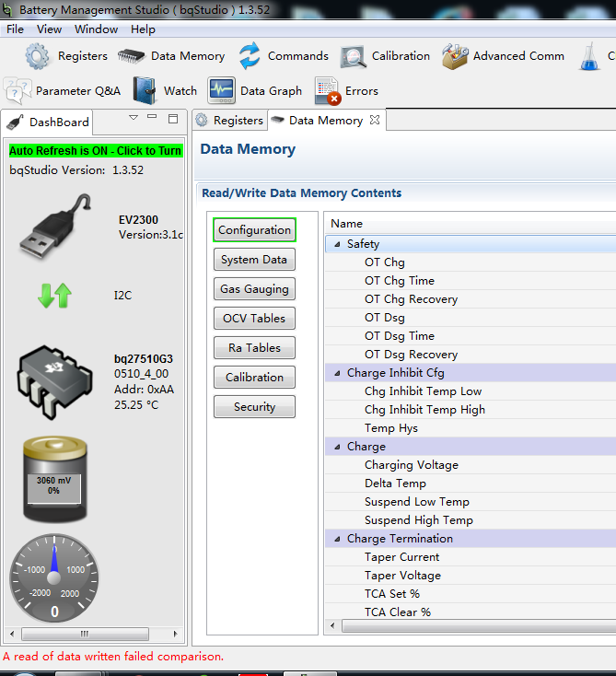The height and width of the screenshot is (676, 616).
Task: Open Advanced Comm toolbox icon
Action: [x=455, y=56]
